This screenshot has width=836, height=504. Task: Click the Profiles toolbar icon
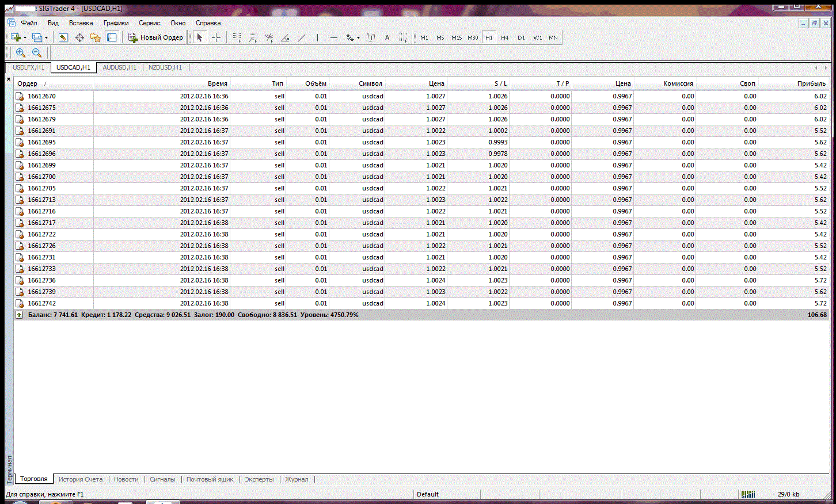pos(37,37)
